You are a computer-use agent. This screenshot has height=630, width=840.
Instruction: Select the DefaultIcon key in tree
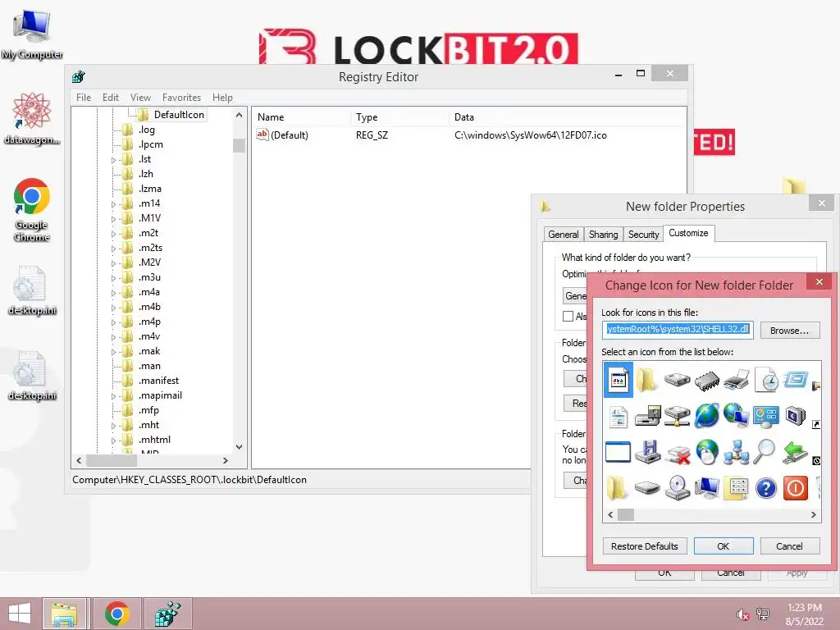click(x=179, y=115)
